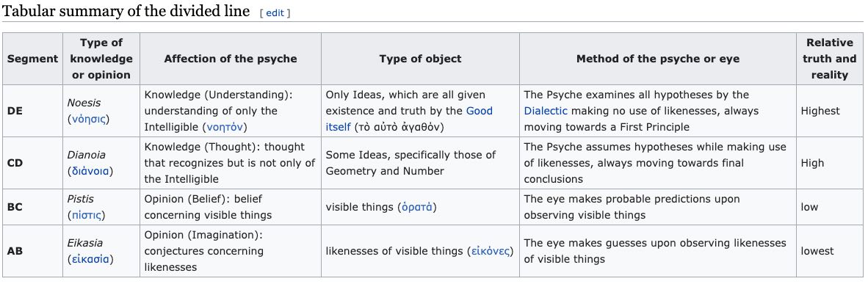868x284 pixels.
Task: Click the edit link beside section heading
Action: tap(275, 12)
